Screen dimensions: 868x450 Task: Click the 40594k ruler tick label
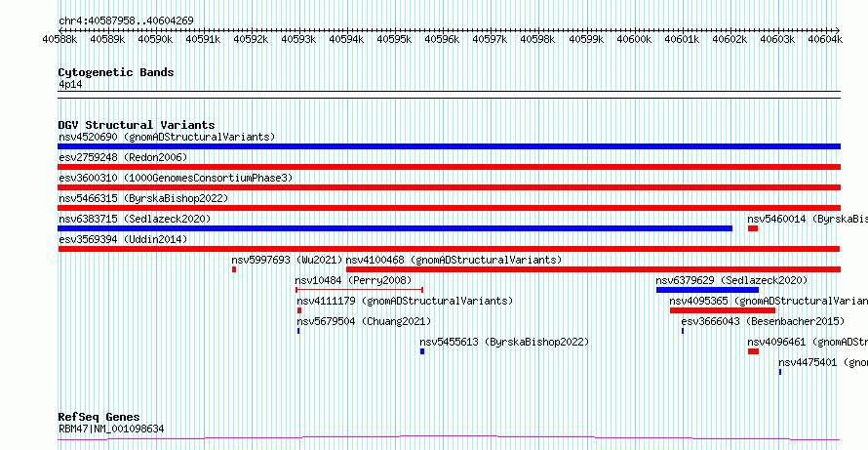pos(345,39)
